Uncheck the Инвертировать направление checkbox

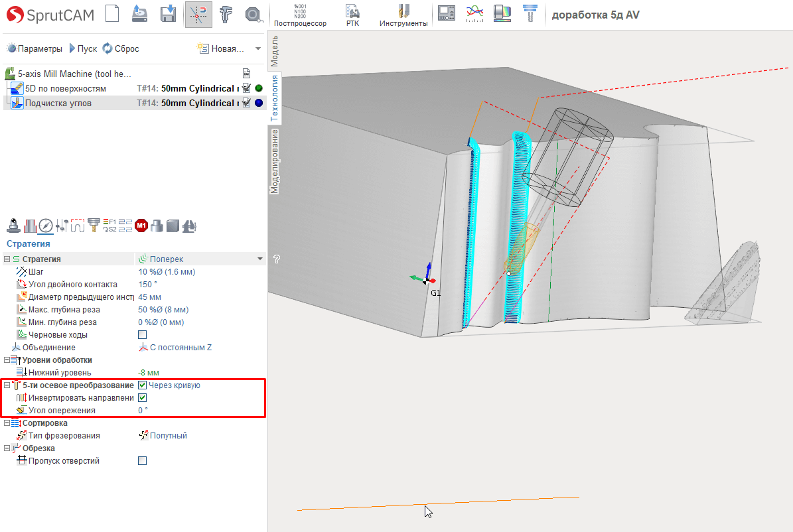pos(143,398)
